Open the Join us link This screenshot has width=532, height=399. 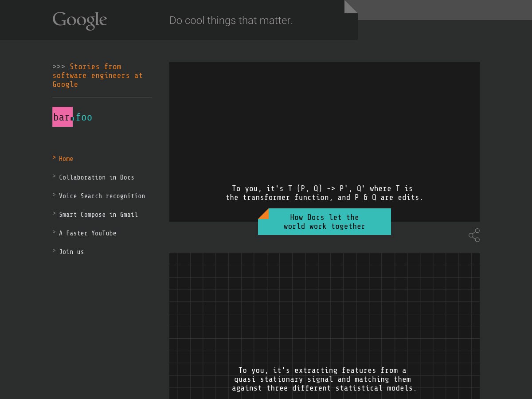click(71, 252)
